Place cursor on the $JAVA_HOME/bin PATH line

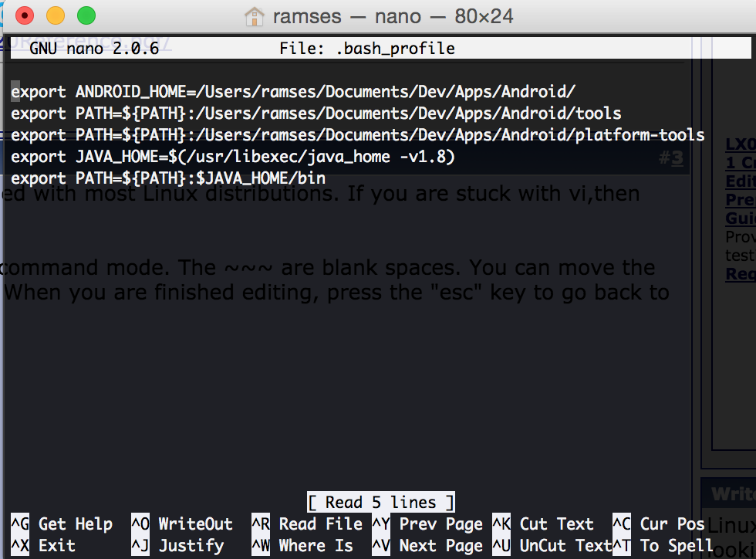(x=168, y=178)
